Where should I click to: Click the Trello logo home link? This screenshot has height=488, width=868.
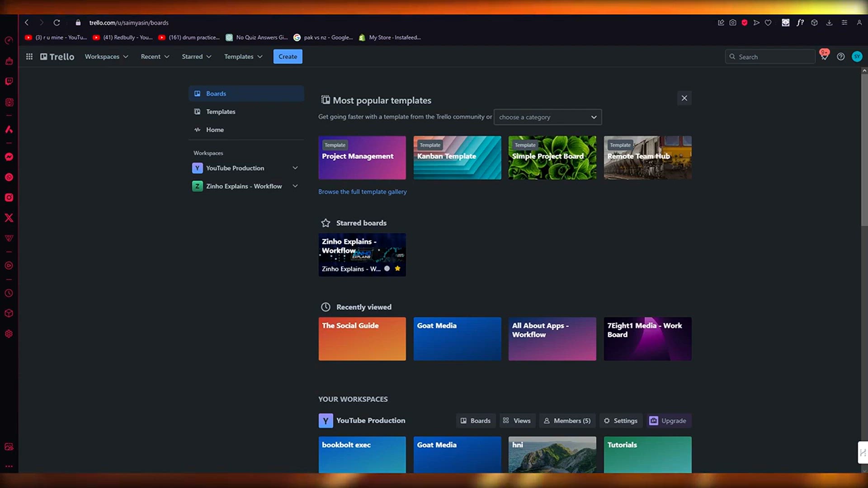pos(57,56)
